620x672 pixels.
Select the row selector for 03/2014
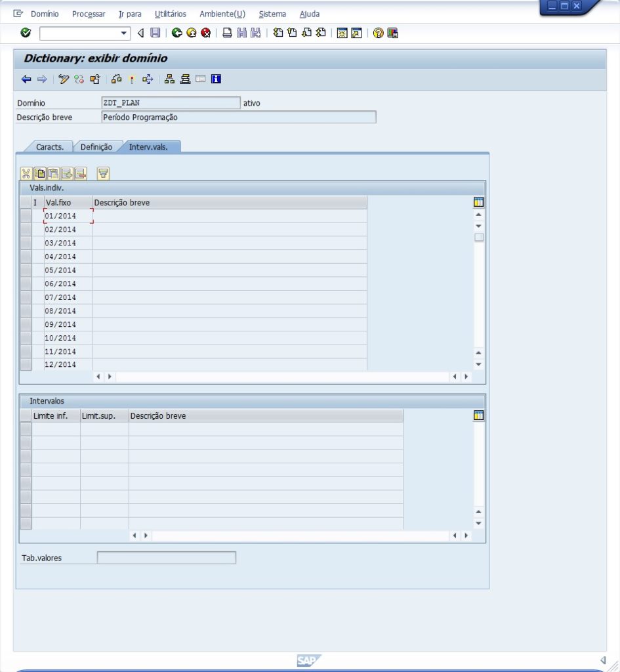tap(26, 243)
